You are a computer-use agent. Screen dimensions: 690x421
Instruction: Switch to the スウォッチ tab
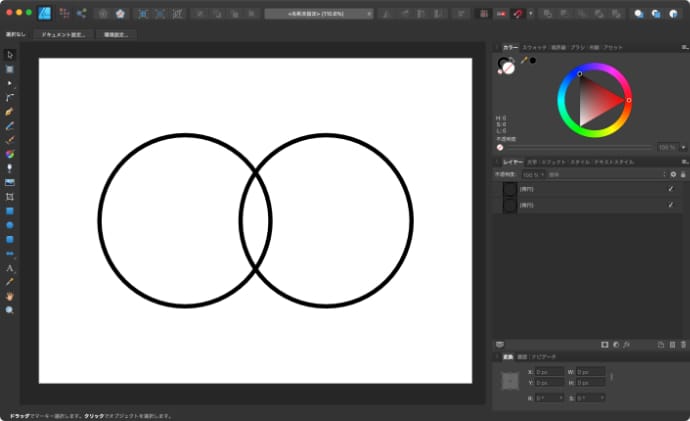(535, 47)
